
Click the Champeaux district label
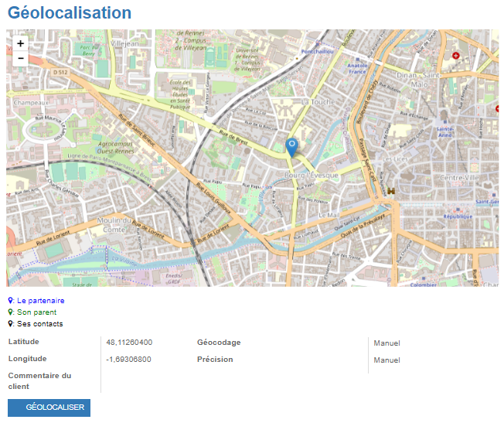(x=31, y=103)
